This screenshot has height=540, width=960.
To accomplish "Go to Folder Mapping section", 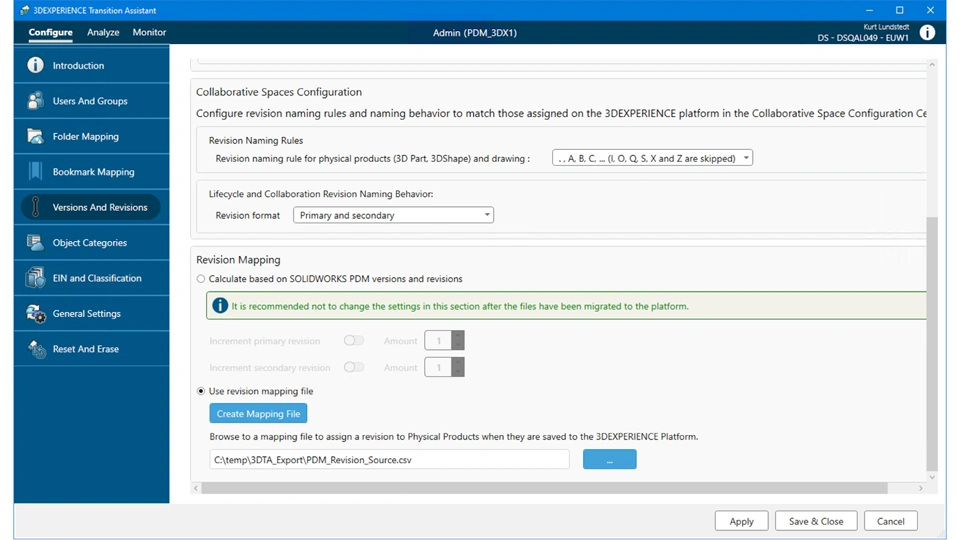I will point(91,136).
